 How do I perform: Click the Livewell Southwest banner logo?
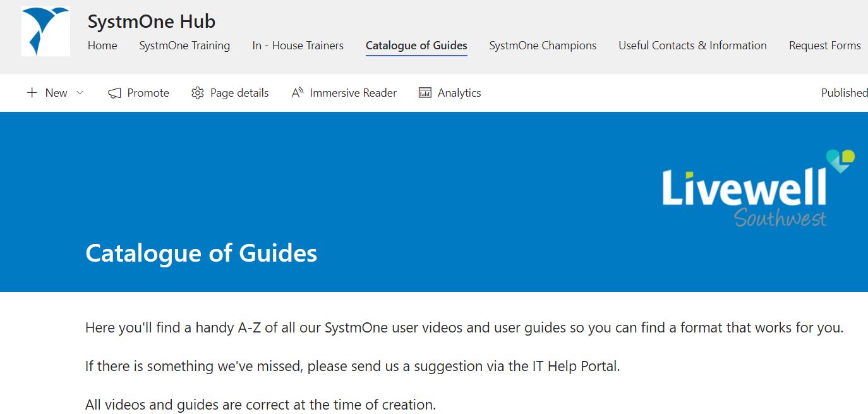click(x=758, y=188)
